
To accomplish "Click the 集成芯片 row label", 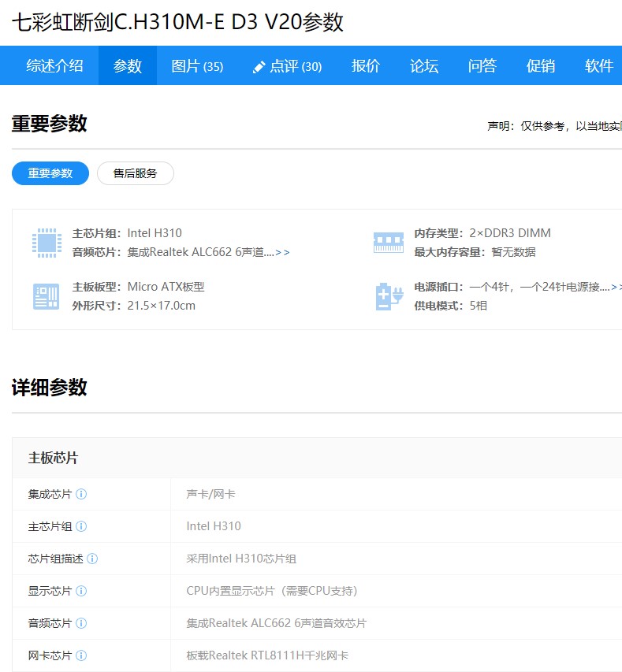I will (50, 494).
